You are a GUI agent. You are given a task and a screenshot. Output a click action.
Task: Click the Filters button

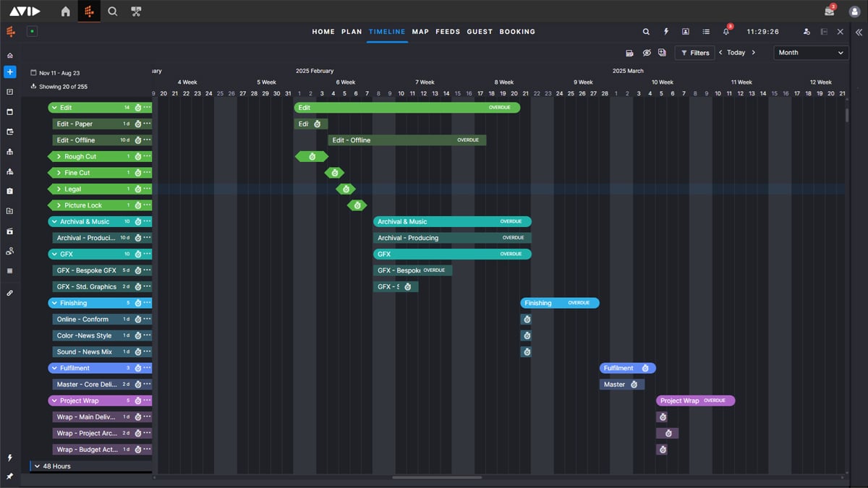[x=694, y=53]
